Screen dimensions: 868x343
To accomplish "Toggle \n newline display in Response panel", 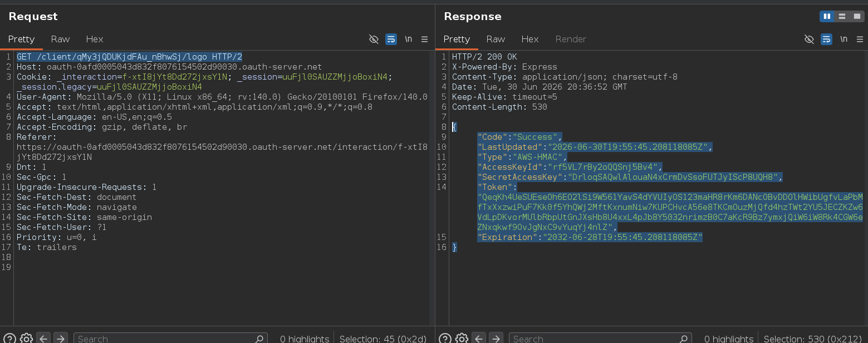I will (844, 39).
